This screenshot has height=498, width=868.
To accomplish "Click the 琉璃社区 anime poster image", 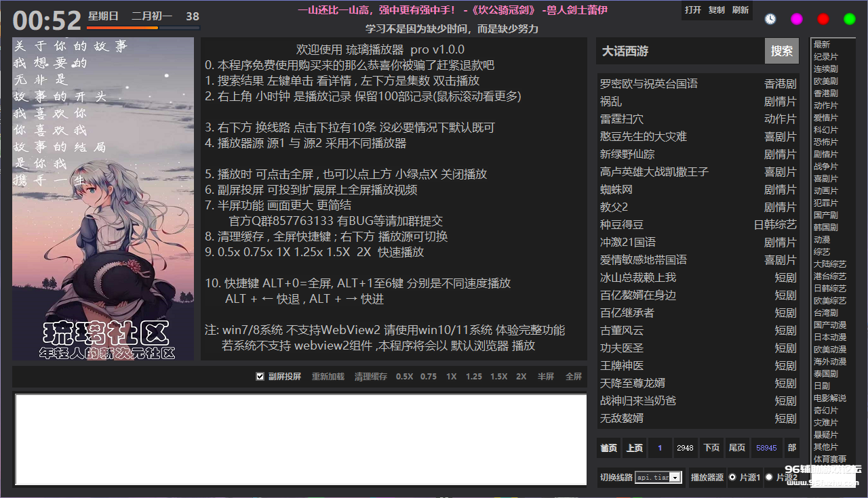I will tap(104, 199).
